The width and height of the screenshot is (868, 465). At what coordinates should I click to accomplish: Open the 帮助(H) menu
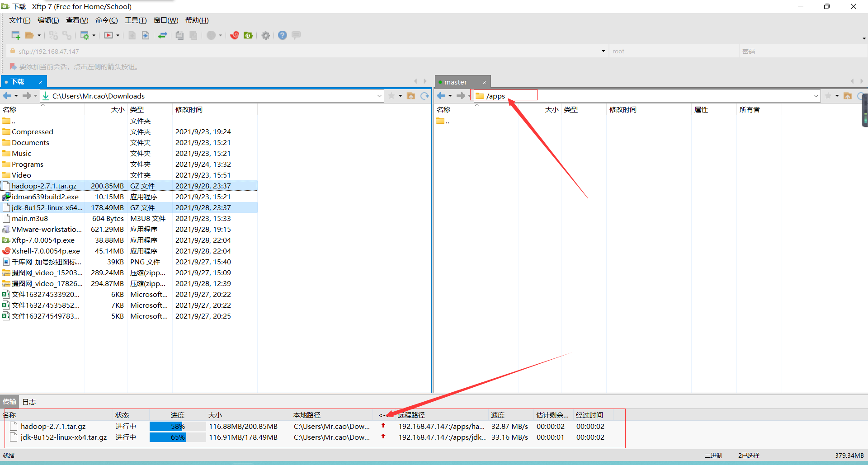(x=197, y=20)
